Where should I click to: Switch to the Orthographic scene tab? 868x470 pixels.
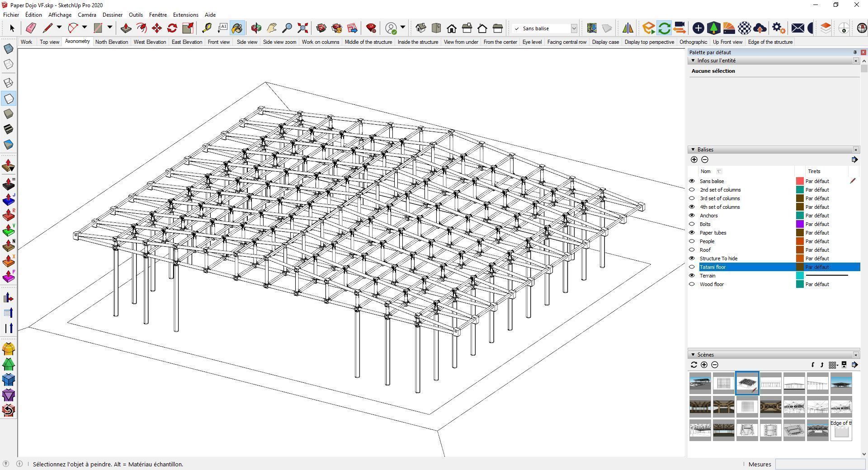[x=693, y=42]
